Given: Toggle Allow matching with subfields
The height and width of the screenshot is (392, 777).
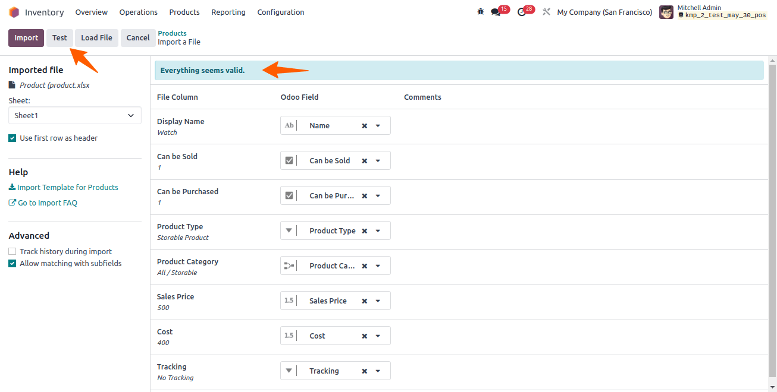Looking at the screenshot, I should (12, 264).
